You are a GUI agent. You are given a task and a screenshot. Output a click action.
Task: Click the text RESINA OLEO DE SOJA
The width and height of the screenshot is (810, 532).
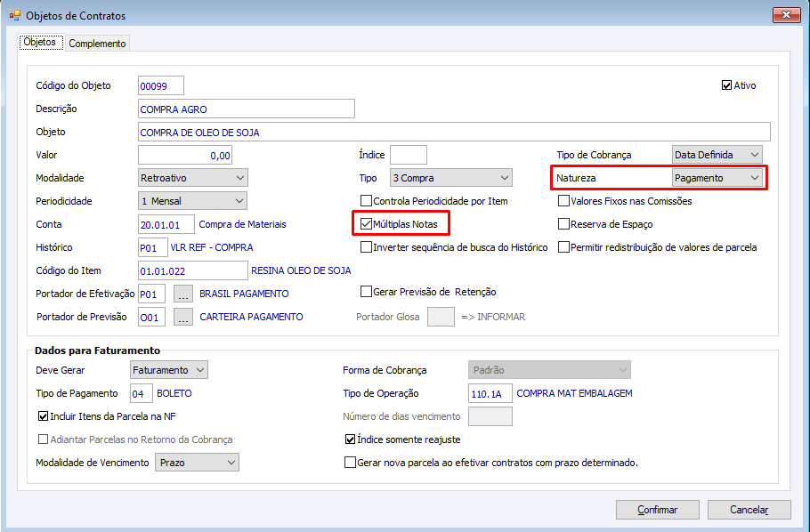point(301,270)
